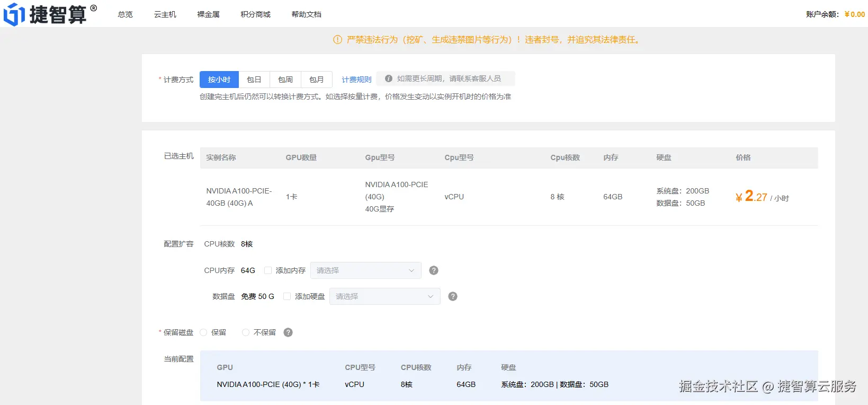Open the help icon beside 添加内存
The width and height of the screenshot is (868, 405).
(434, 270)
